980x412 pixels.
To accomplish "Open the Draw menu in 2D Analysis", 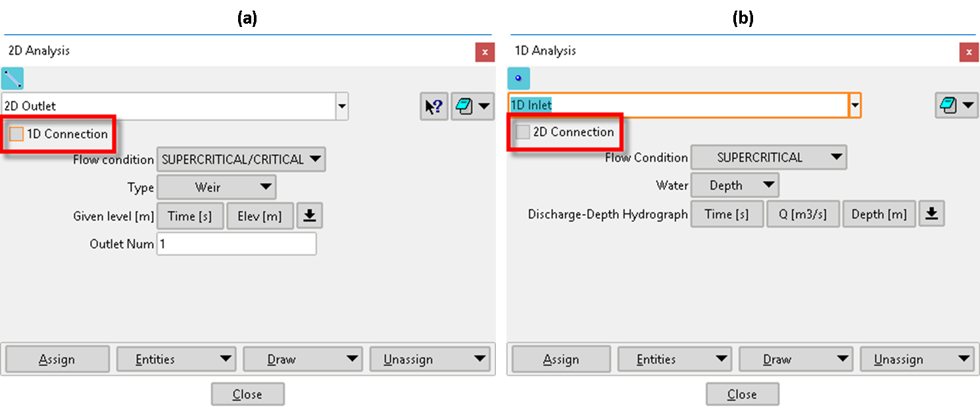I will [303, 359].
